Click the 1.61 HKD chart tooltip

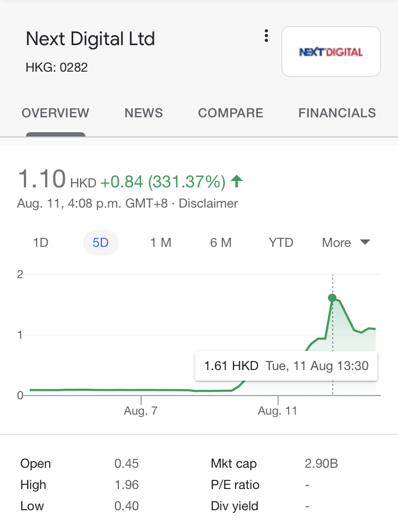(x=286, y=366)
